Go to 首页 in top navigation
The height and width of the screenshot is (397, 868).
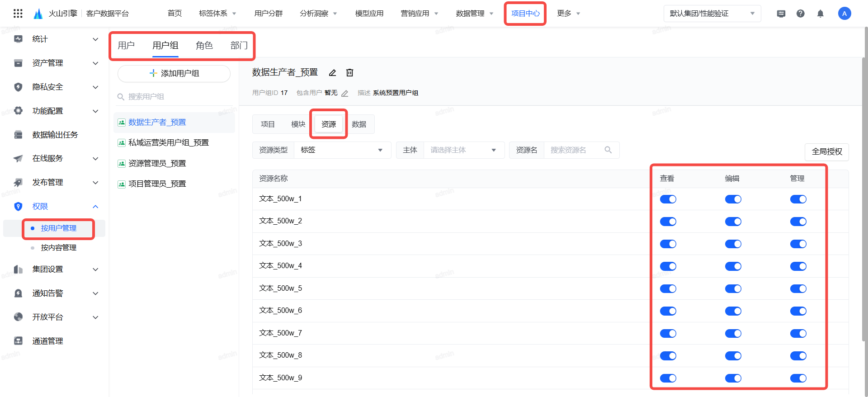(175, 14)
